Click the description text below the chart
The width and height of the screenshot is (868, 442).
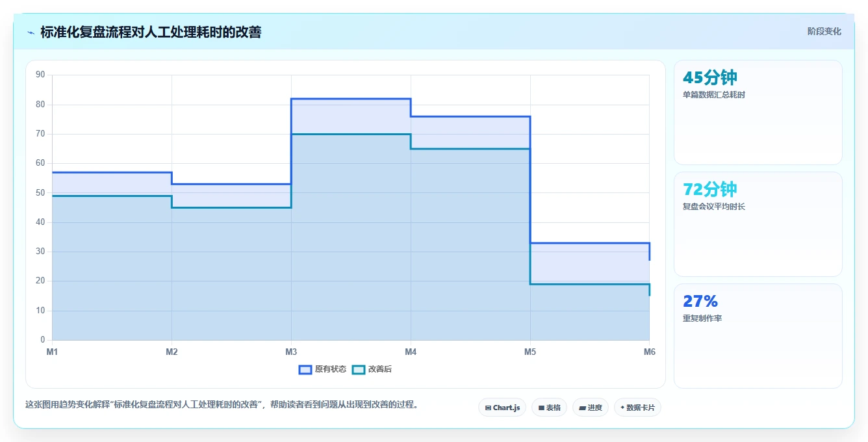pos(222,404)
